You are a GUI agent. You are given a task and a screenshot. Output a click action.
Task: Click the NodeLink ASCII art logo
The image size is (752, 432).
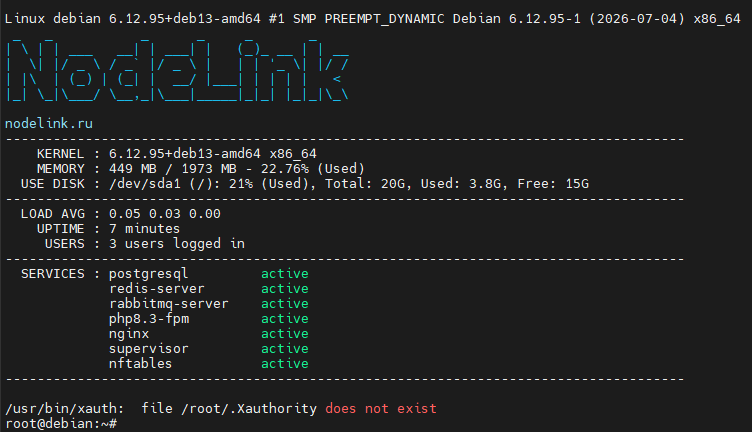[177, 70]
